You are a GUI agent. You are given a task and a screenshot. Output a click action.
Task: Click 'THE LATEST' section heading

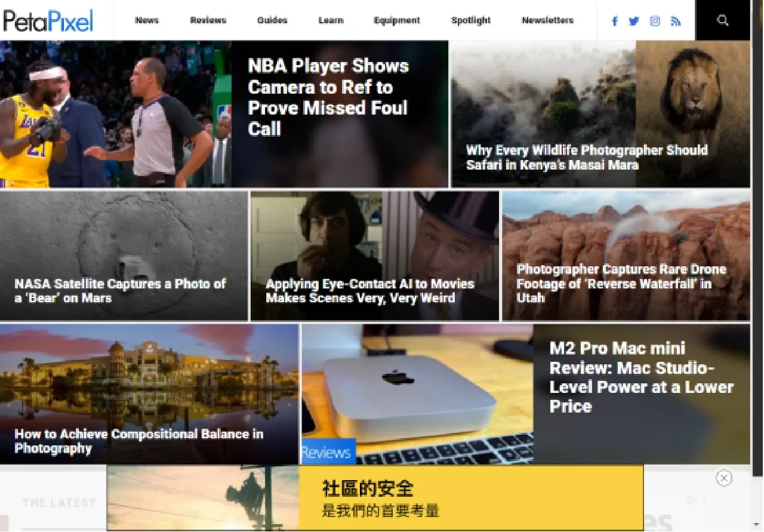click(59, 503)
